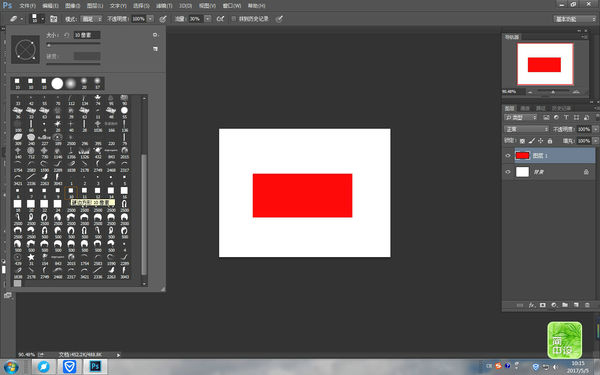
Task: Toggle lock position icon
Action: (541, 141)
